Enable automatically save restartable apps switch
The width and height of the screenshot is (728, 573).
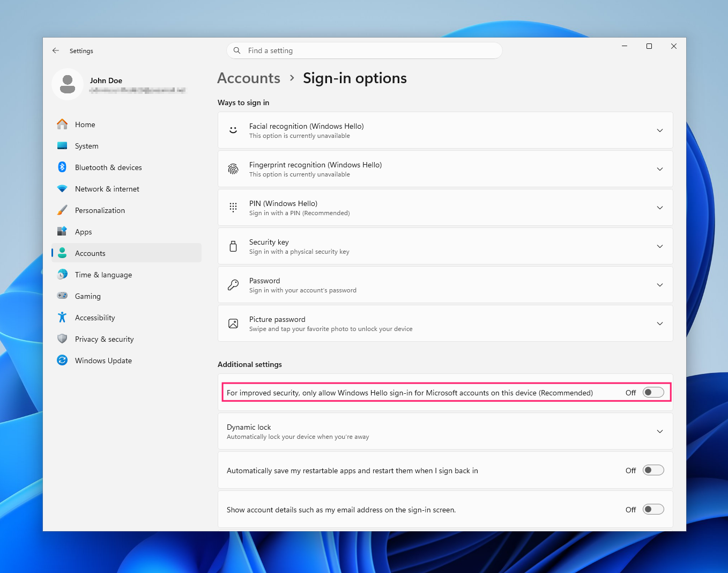click(x=653, y=471)
